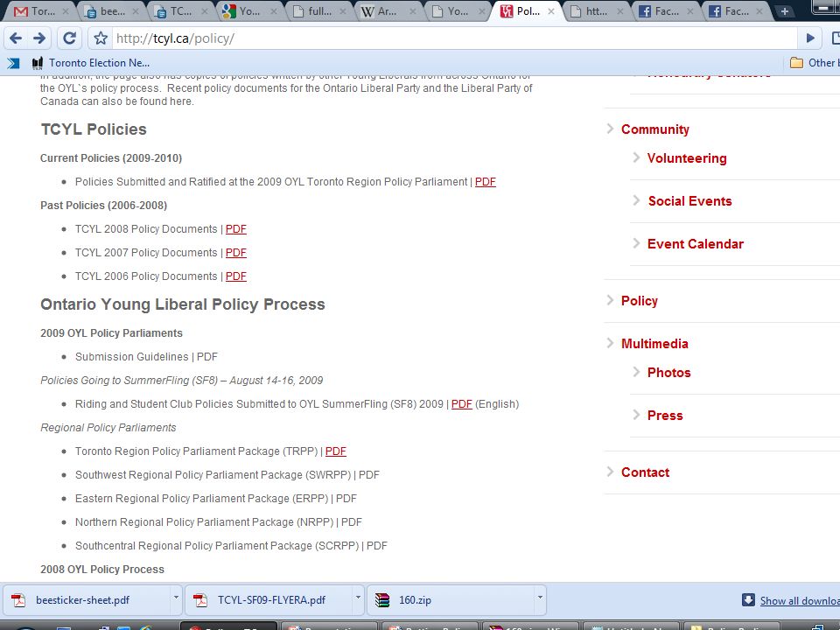Open Toronto Region Policy Parliament Package PDF

coord(336,451)
